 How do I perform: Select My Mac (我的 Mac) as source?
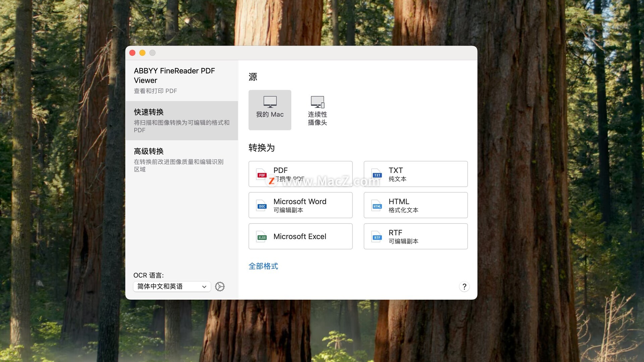tap(270, 110)
